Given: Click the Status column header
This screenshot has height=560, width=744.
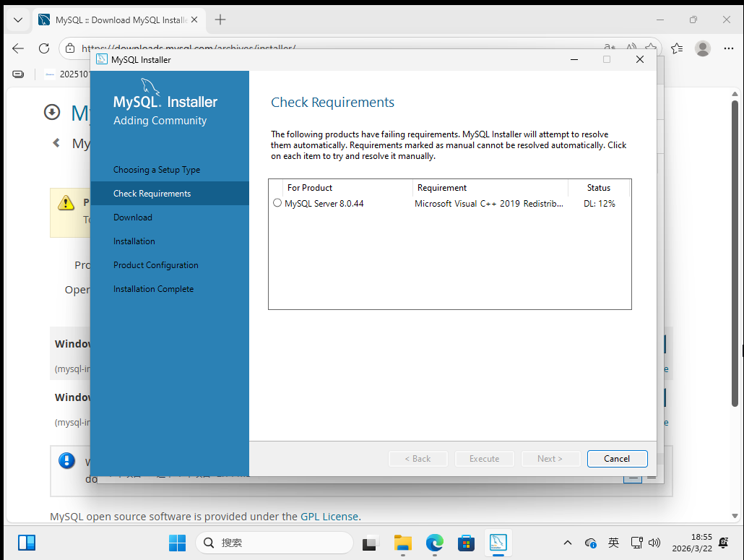Looking at the screenshot, I should tap(599, 187).
